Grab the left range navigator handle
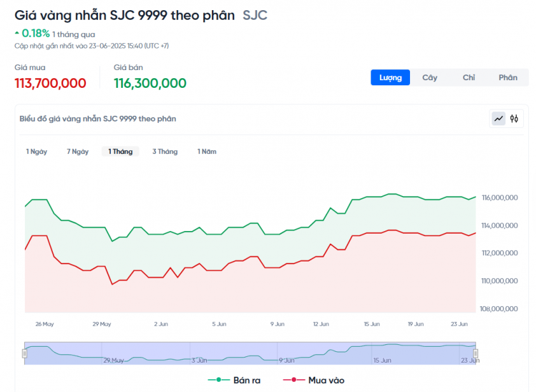Image resolution: width=536 pixels, height=392 pixels. click(x=25, y=353)
